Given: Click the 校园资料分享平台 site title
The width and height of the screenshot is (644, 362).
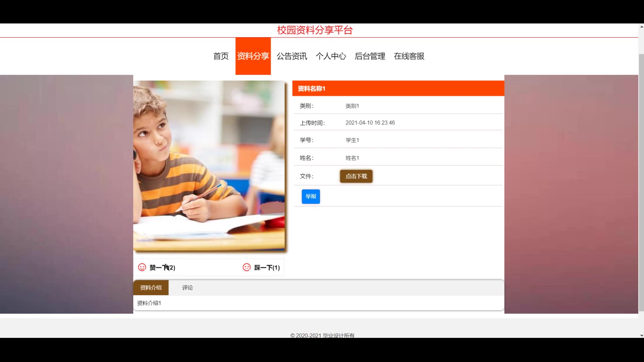Looking at the screenshot, I should point(315,30).
